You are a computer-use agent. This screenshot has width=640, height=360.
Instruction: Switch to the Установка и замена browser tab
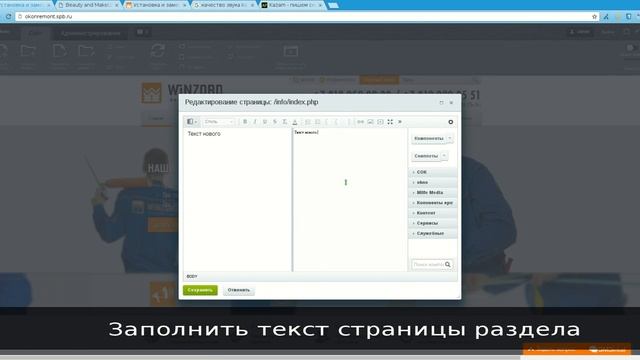pos(156,5)
